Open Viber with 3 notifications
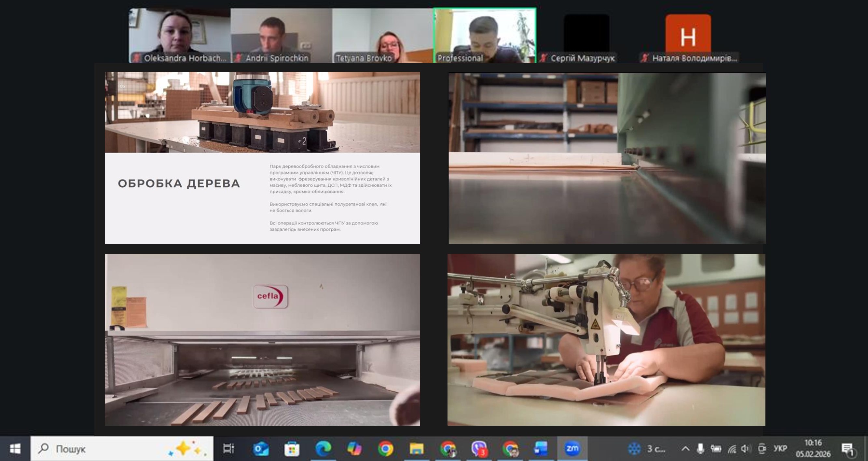 (479, 449)
